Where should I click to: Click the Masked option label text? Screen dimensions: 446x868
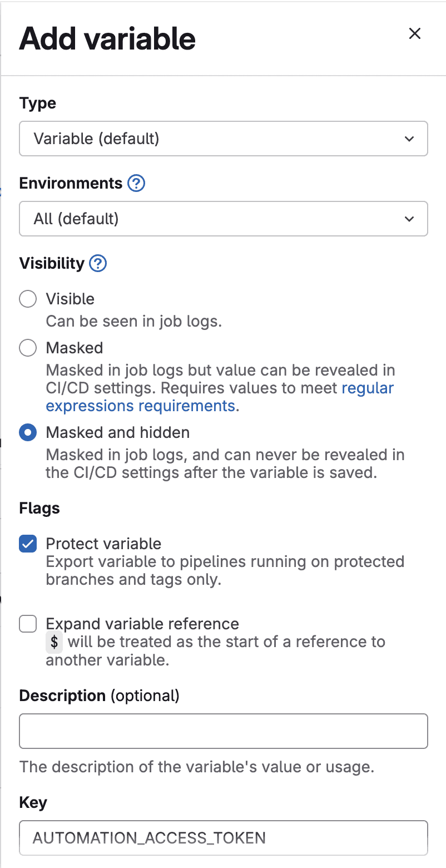(x=75, y=348)
